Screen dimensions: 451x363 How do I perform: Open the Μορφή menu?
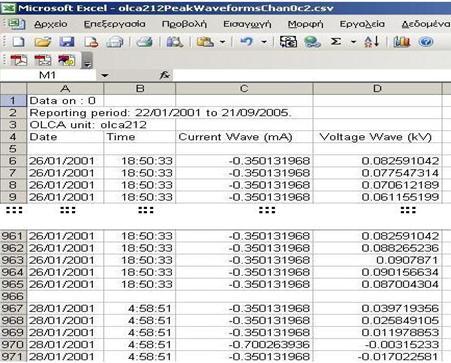(305, 24)
